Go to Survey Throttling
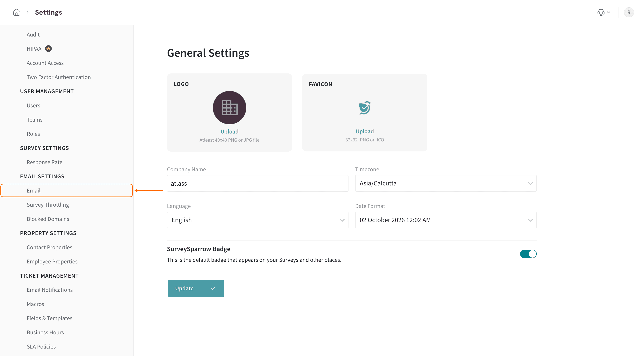 (x=48, y=205)
